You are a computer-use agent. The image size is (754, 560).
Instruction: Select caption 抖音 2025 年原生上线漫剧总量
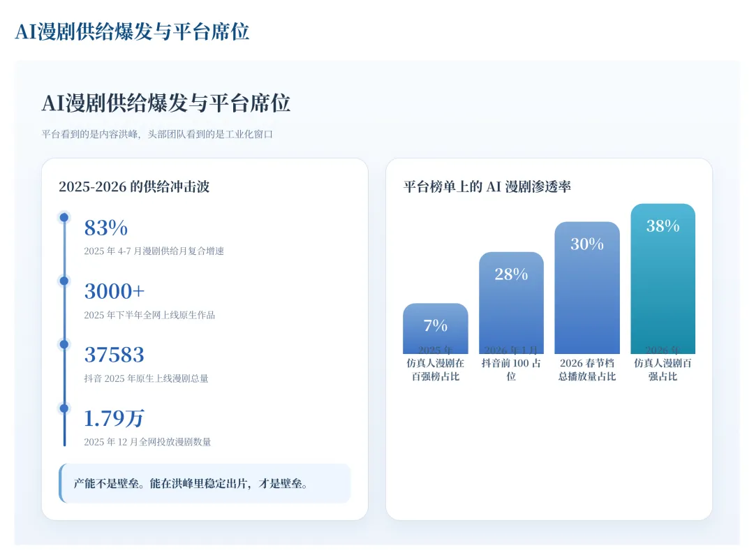(146, 378)
